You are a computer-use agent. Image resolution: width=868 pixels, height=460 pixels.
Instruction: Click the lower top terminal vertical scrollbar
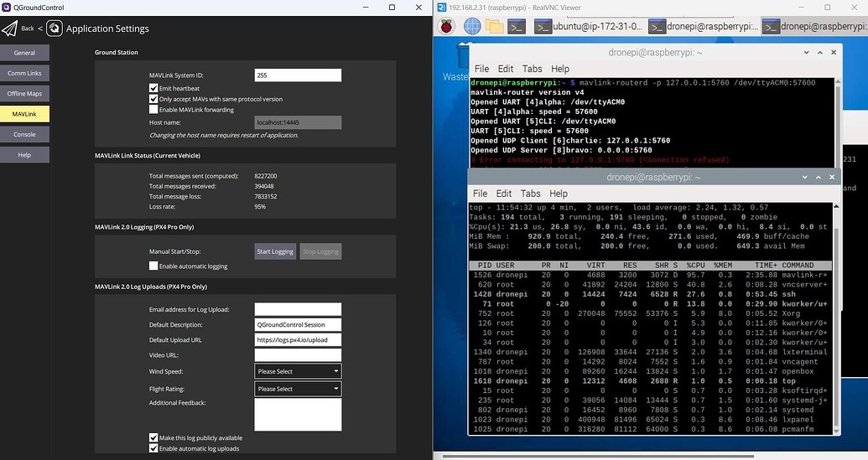(836, 319)
